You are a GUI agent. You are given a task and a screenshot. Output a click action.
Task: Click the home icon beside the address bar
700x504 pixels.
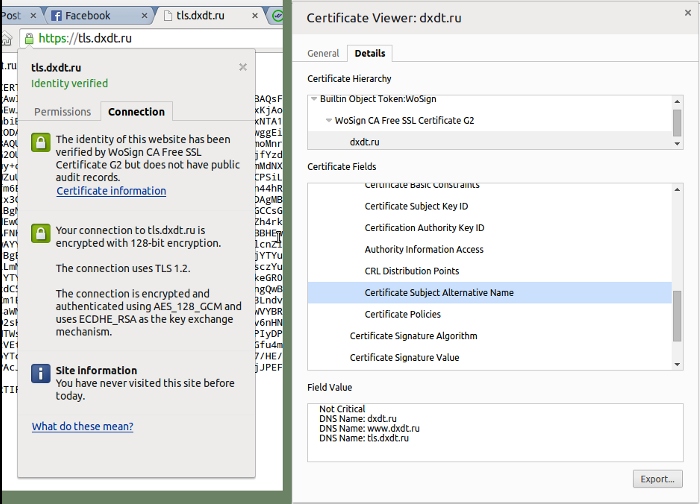6,39
